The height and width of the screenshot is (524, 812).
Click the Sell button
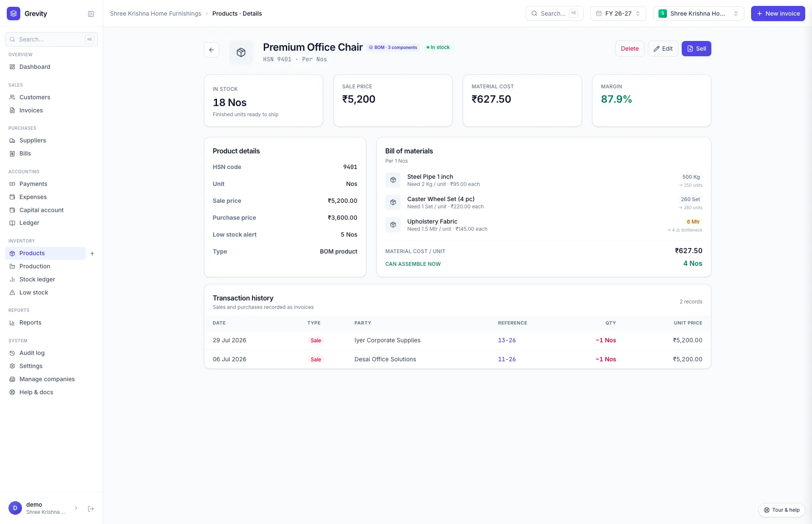pyautogui.click(x=696, y=49)
